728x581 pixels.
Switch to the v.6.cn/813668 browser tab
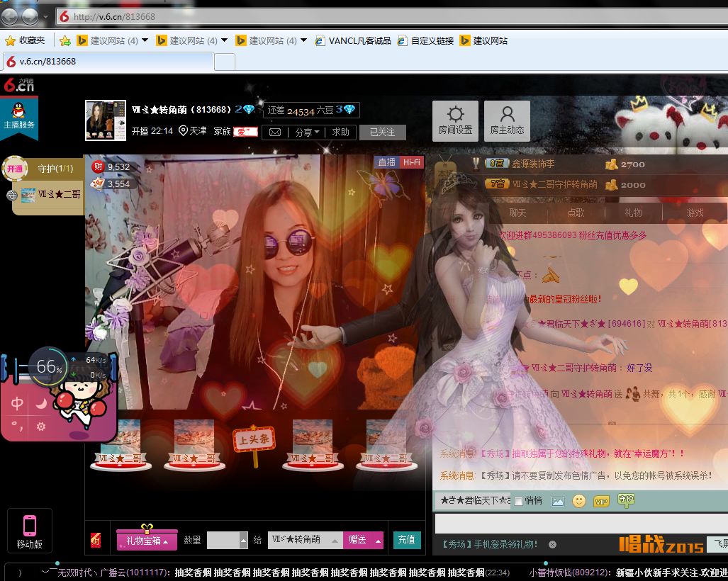tap(108, 61)
